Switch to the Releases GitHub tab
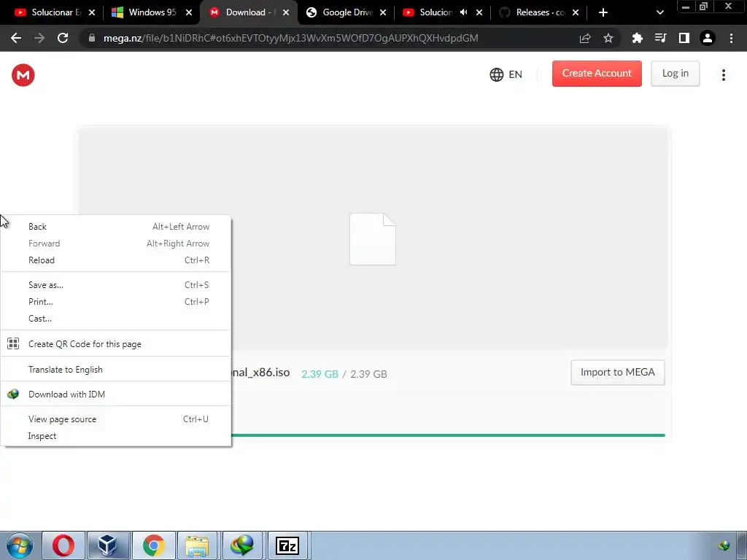 (539, 12)
